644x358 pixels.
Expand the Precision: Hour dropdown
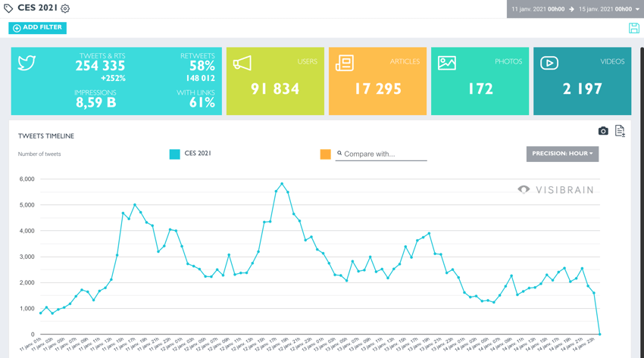click(562, 154)
